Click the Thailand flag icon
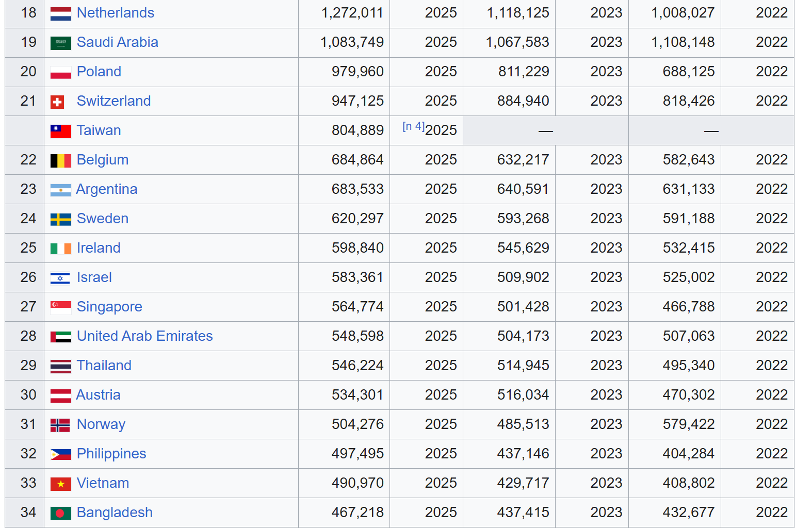The image size is (812, 528). pos(60,367)
